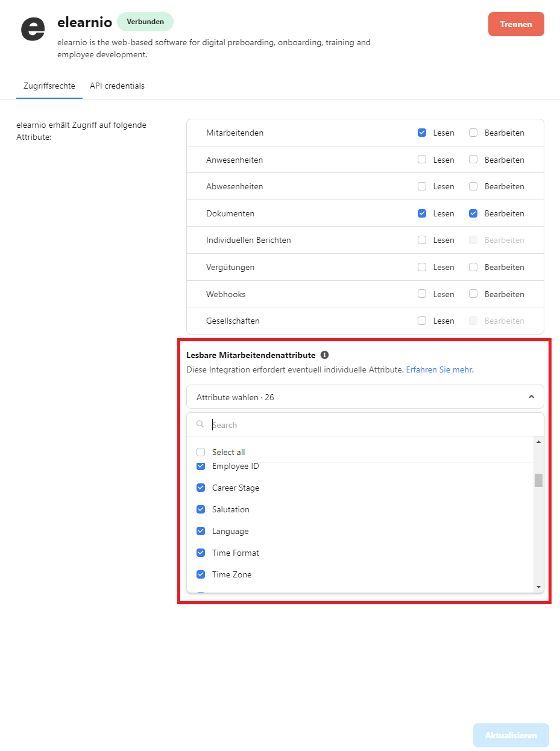
Task: Enable Bearbeiten for Vergütungen
Action: click(x=473, y=267)
